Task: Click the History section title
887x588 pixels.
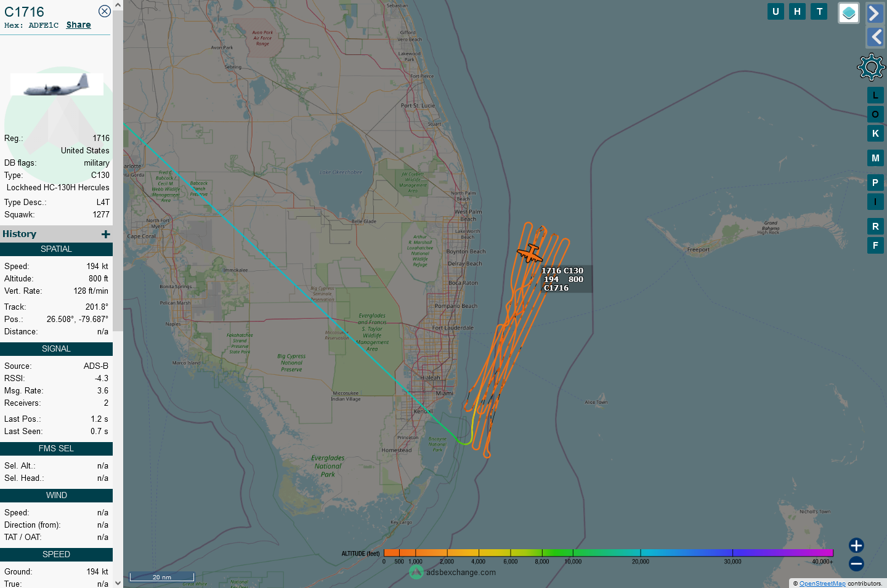Action: pyautogui.click(x=19, y=234)
